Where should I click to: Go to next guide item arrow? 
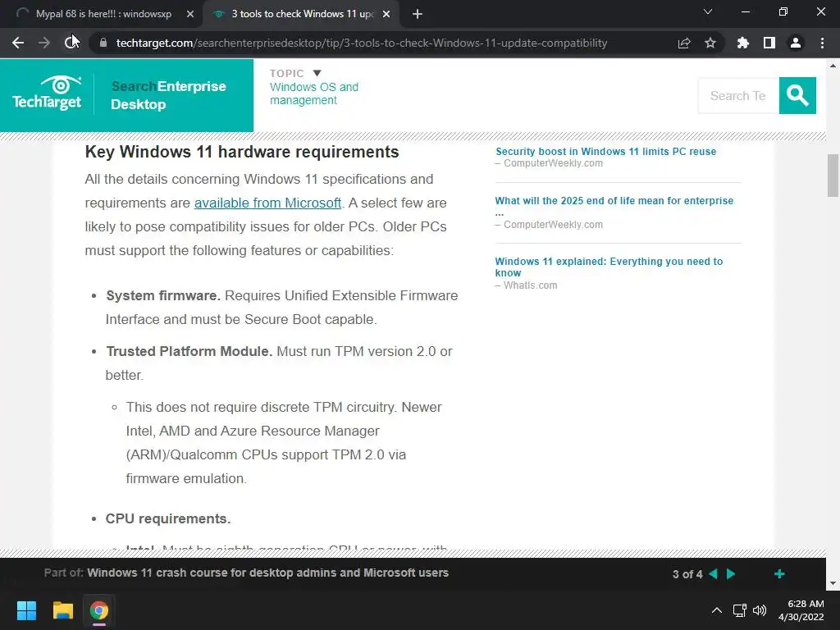(731, 573)
